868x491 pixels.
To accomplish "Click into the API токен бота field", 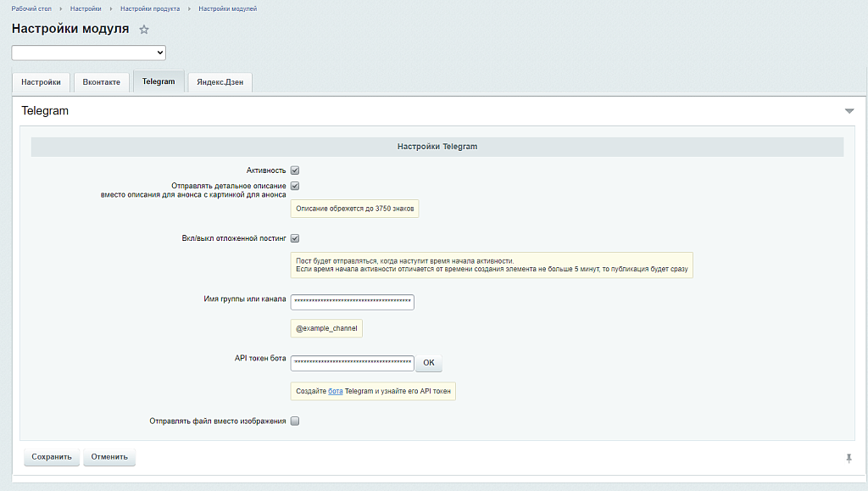I will (352, 363).
